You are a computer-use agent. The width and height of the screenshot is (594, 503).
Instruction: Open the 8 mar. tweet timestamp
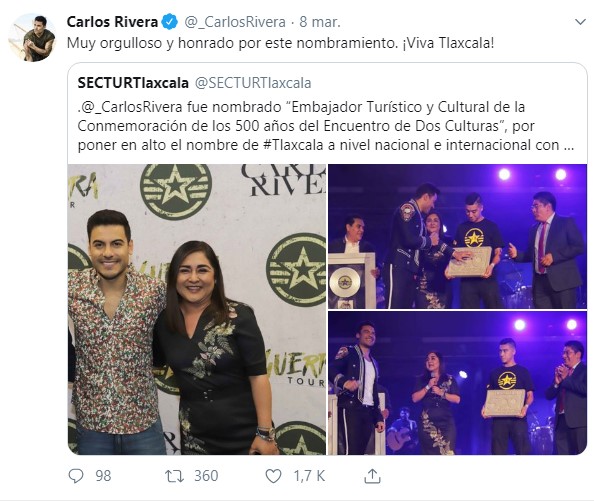320,22
